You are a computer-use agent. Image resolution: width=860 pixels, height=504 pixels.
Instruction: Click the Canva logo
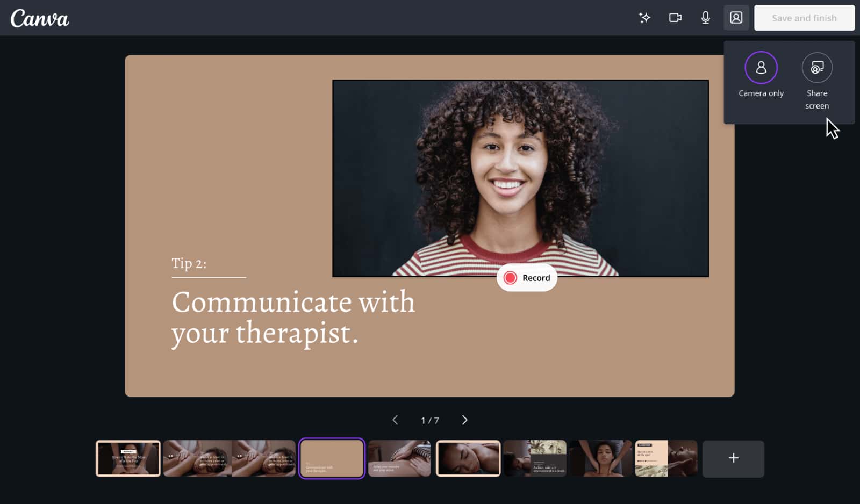coord(40,18)
